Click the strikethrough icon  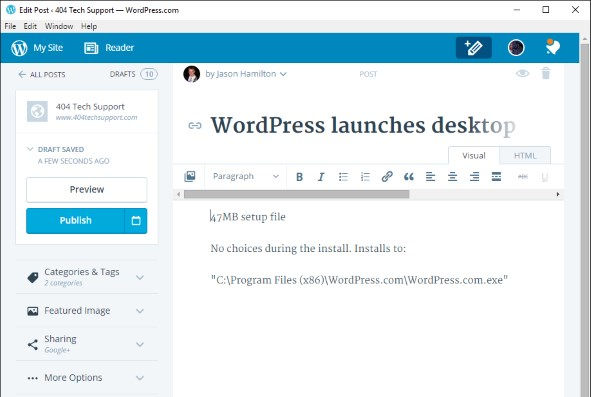coord(522,176)
